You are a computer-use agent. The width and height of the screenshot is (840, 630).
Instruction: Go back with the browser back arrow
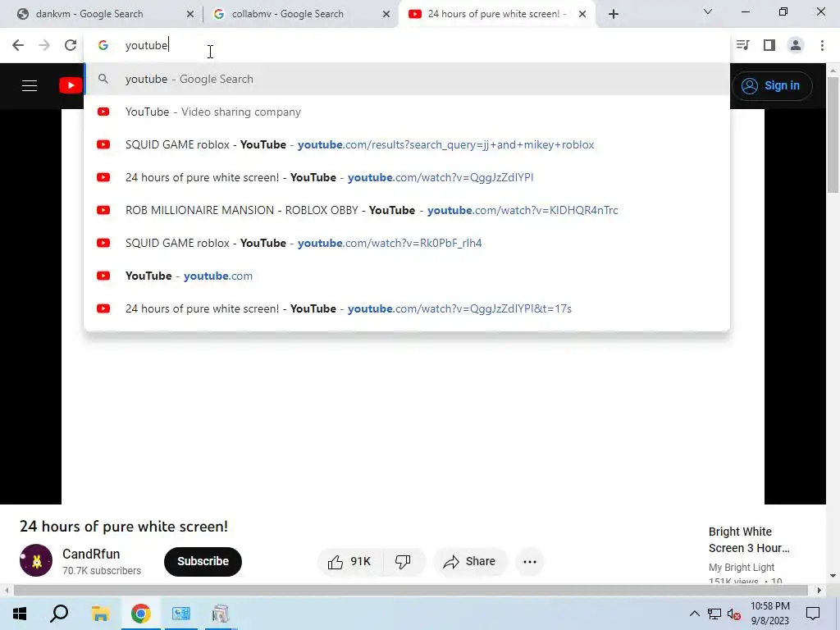tap(18, 45)
